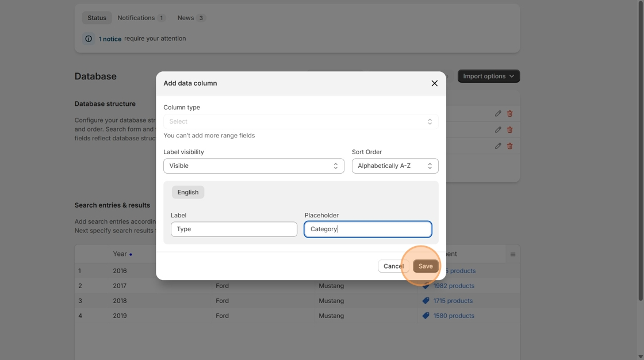Screen dimensions: 644x360
Task: Select the 2019 year cell
Action: click(160, 316)
